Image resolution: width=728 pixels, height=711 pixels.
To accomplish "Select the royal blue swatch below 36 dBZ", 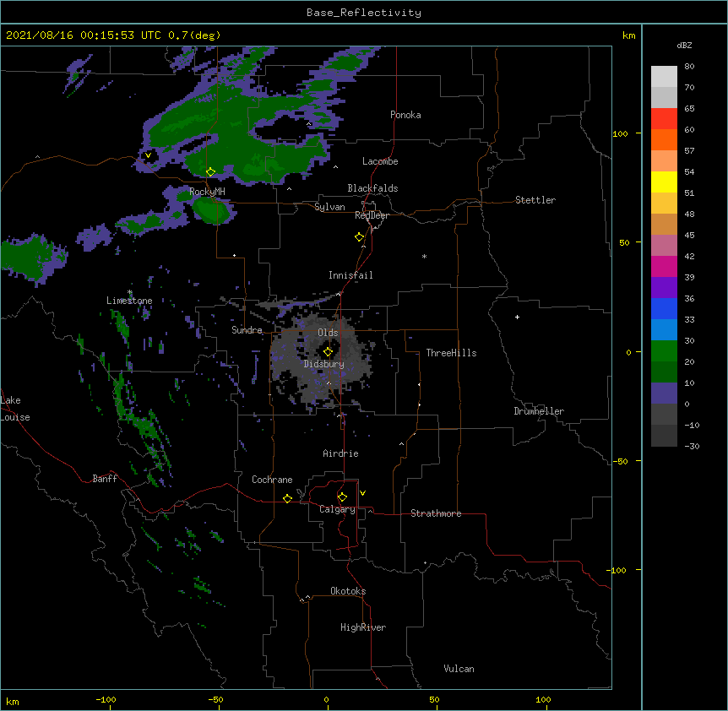I will (x=664, y=308).
